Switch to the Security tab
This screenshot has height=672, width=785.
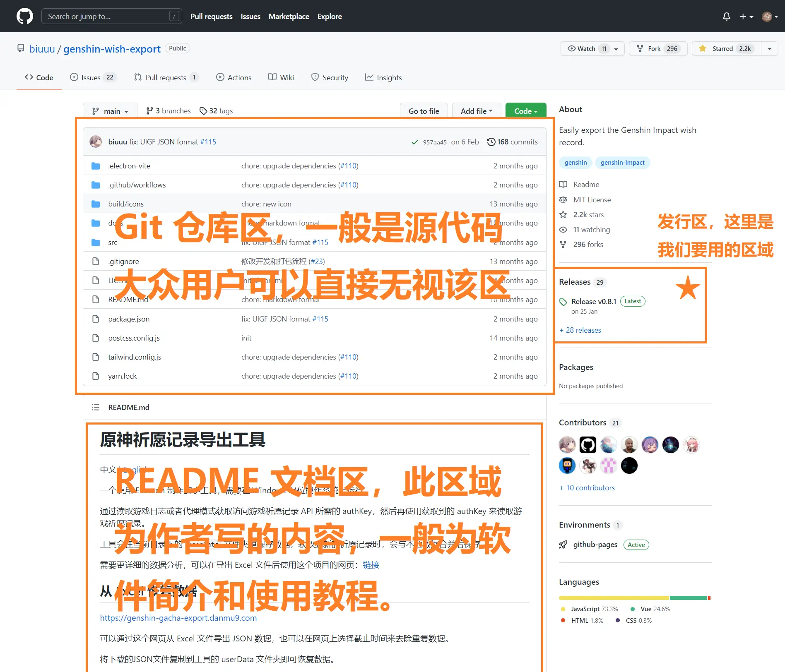(330, 77)
